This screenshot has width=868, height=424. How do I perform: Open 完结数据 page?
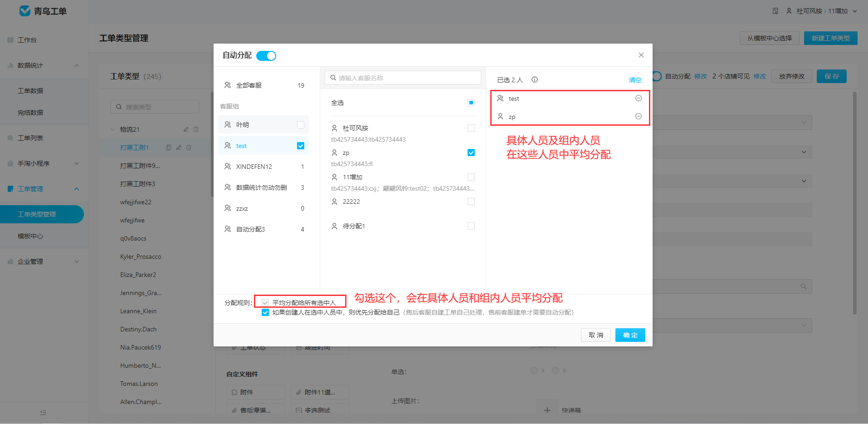point(30,113)
